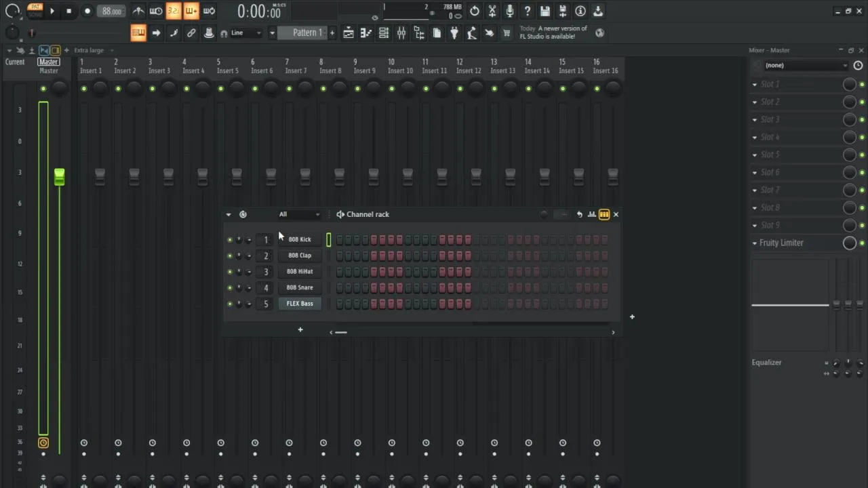Click the render/export audio icon

[x=563, y=11]
